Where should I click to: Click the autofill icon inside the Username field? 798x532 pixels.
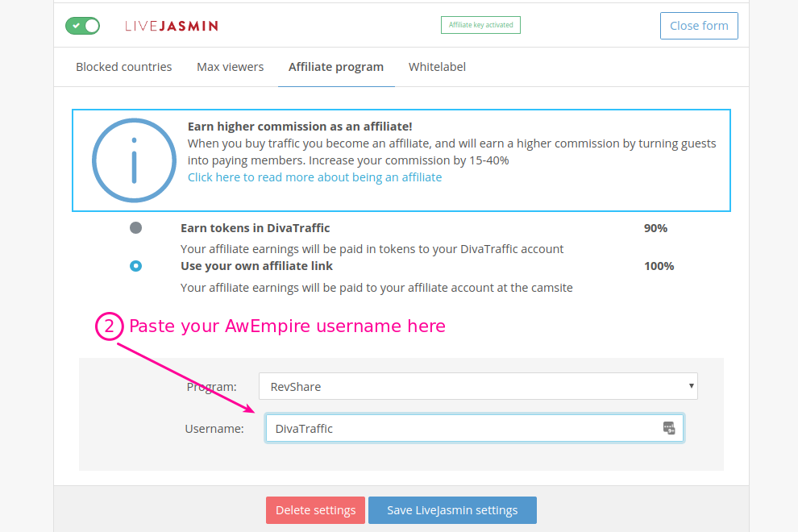669,428
